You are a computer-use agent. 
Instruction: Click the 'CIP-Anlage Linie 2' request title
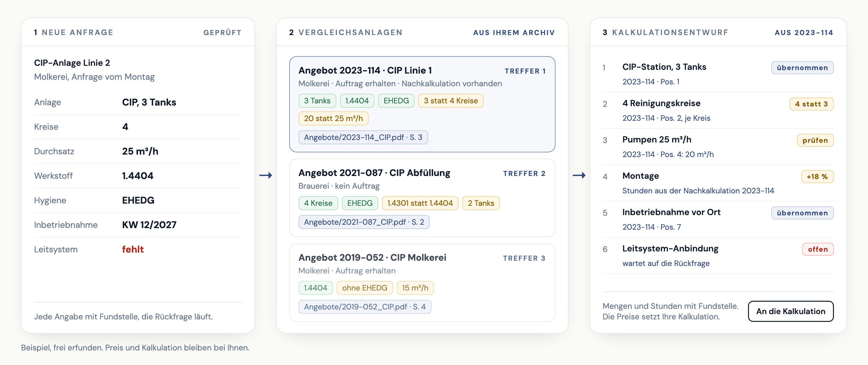[72, 63]
